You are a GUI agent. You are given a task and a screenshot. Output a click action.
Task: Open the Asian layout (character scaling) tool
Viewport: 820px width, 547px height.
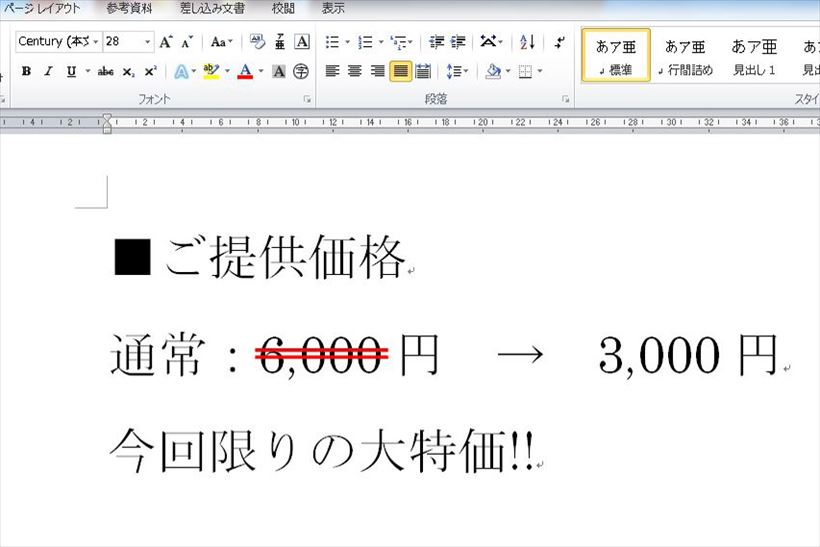[x=488, y=42]
